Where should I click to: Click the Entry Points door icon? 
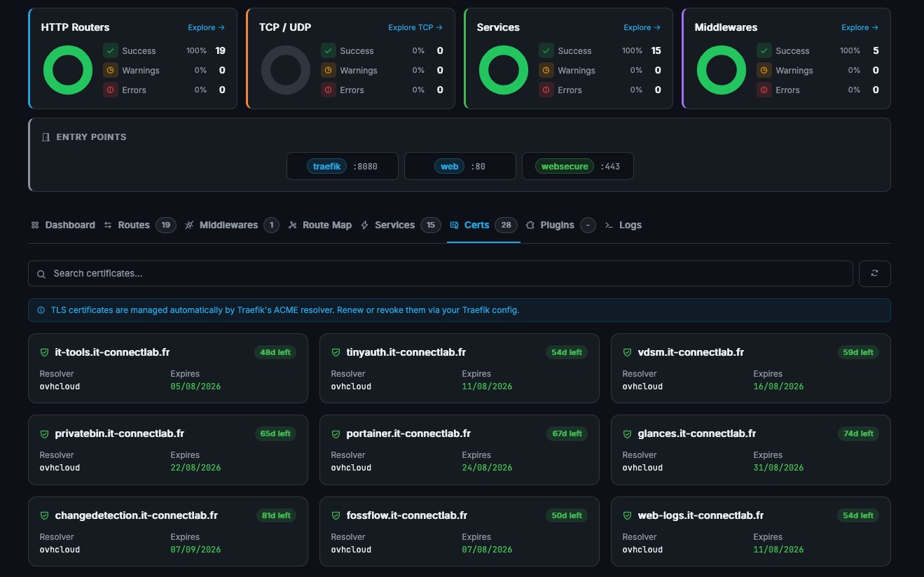coord(46,137)
